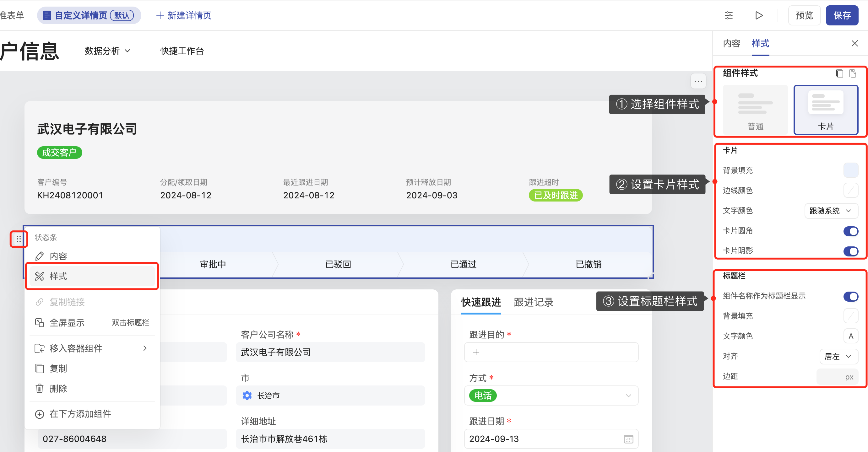
Task: Click the plus in 跟进目的 field
Action: 476,352
